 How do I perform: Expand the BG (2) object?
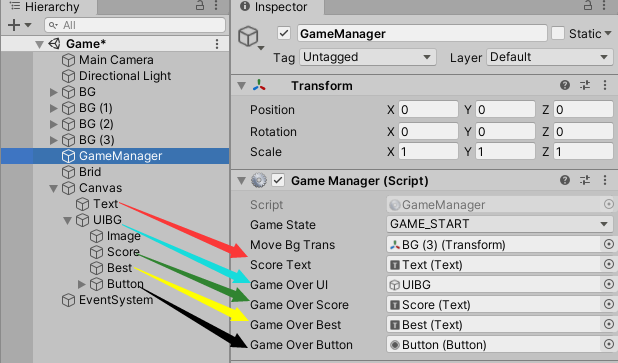[x=54, y=124]
